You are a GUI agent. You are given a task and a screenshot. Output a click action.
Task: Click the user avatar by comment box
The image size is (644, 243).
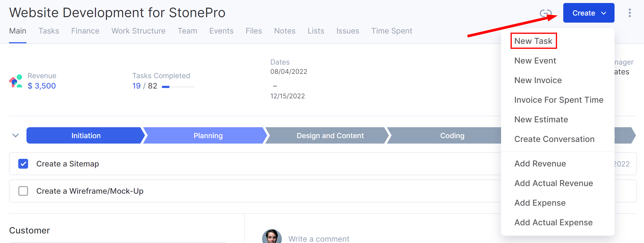[x=272, y=236]
